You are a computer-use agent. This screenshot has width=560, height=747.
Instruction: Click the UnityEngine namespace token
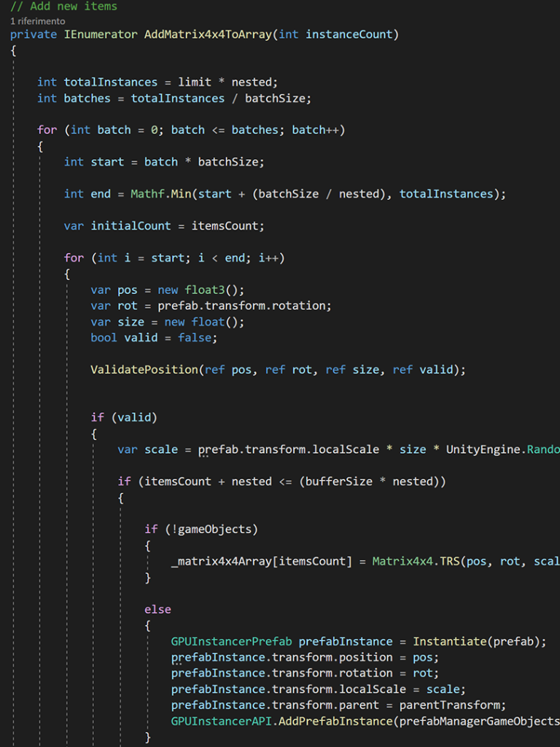click(x=483, y=449)
